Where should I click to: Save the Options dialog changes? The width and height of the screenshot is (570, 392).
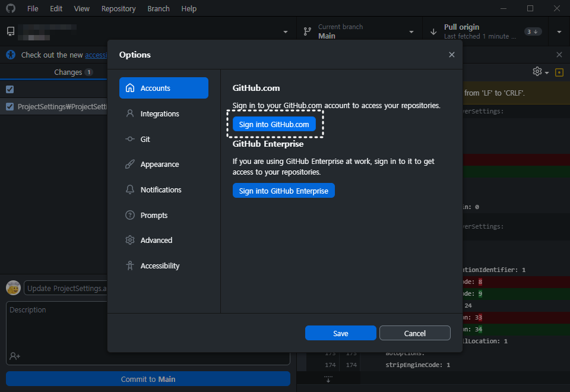pyautogui.click(x=341, y=333)
